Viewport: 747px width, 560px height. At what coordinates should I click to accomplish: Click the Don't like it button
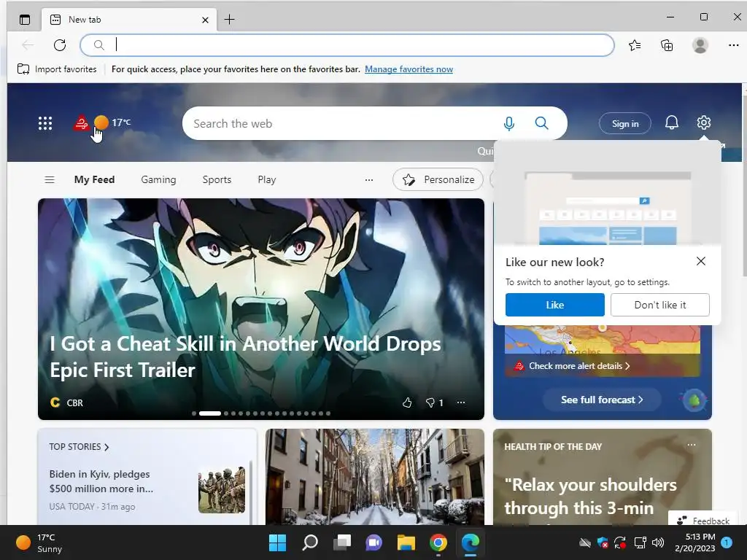[x=659, y=305]
